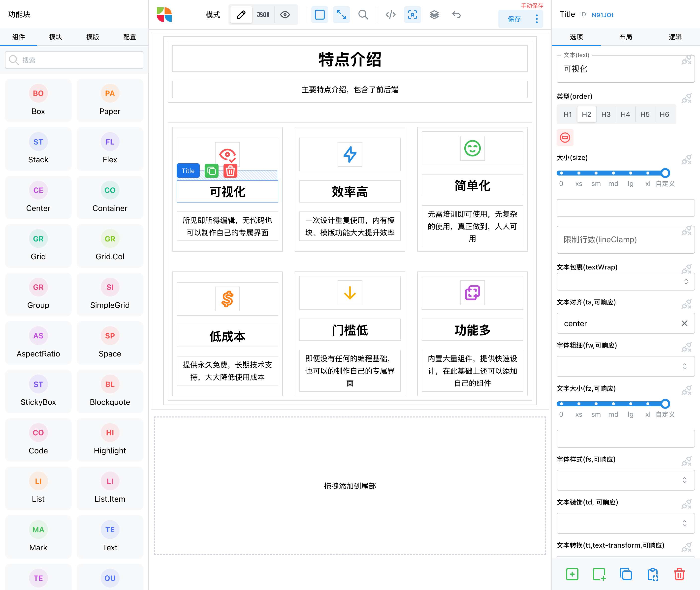Viewport: 700px width, 590px height.
Task: Open the three-dot menu beside 保存
Action: click(x=537, y=19)
